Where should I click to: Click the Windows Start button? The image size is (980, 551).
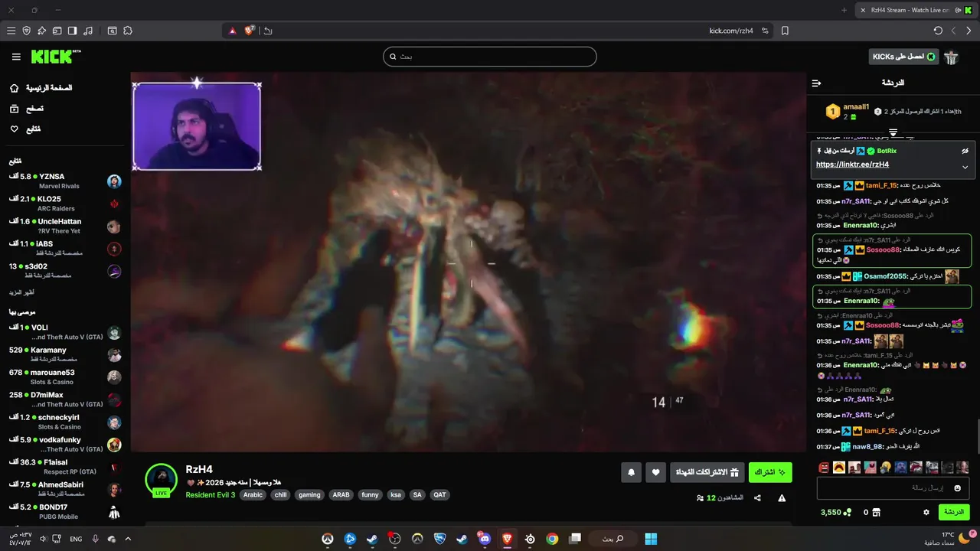651,539
